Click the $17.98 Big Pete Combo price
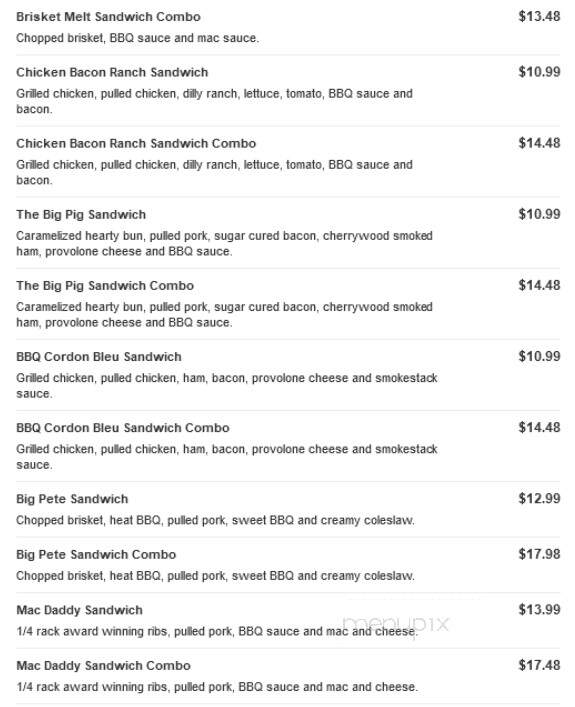The image size is (575, 707). pos(539,554)
